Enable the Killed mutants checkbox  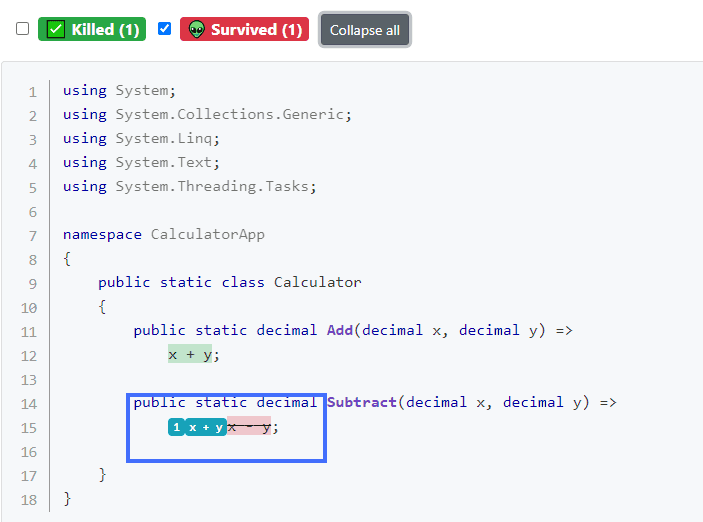(x=22, y=29)
